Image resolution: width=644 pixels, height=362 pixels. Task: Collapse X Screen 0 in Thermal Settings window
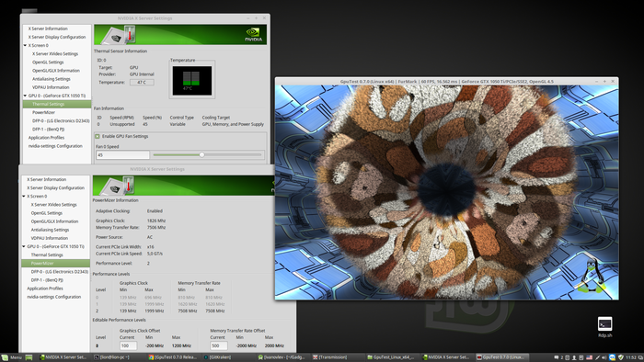click(x=25, y=46)
